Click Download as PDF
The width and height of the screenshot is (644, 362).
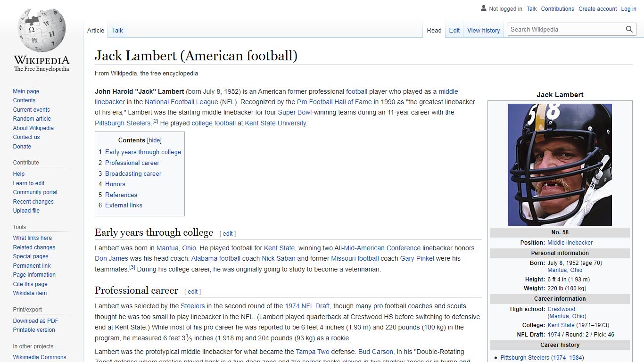click(x=35, y=321)
